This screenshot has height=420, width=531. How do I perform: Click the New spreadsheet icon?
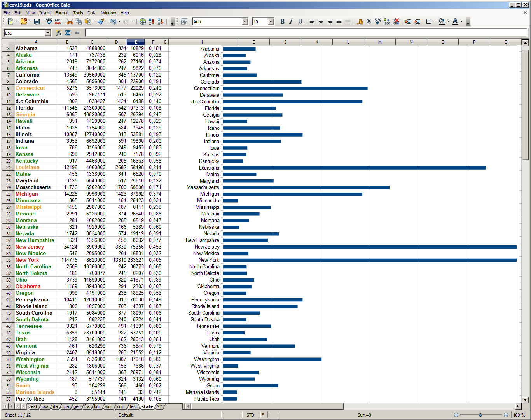tap(10, 21)
